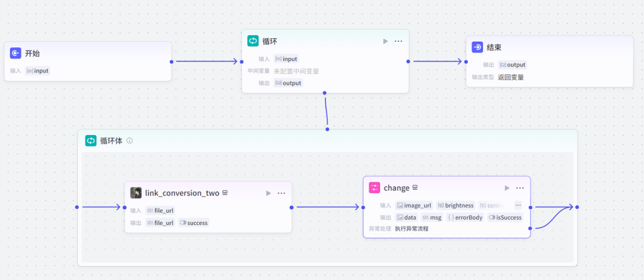Expand hidden input parameters on change node

click(x=518, y=205)
